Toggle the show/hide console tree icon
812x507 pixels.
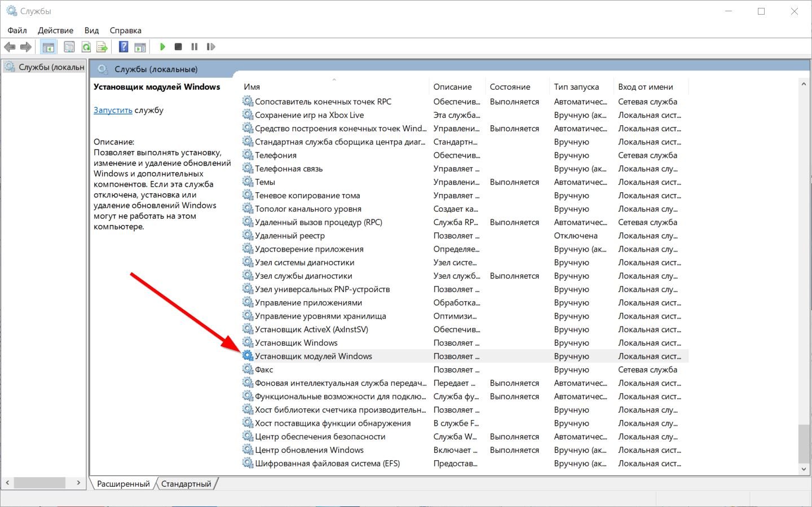coord(48,47)
